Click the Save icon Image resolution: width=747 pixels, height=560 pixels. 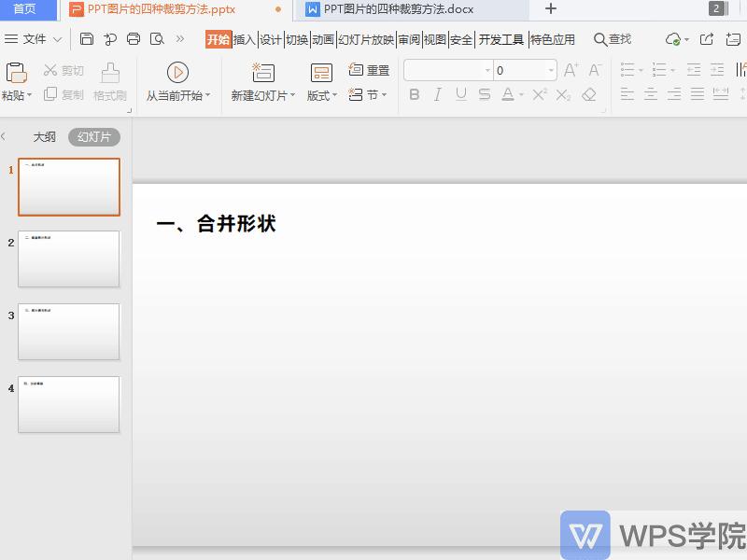click(87, 39)
